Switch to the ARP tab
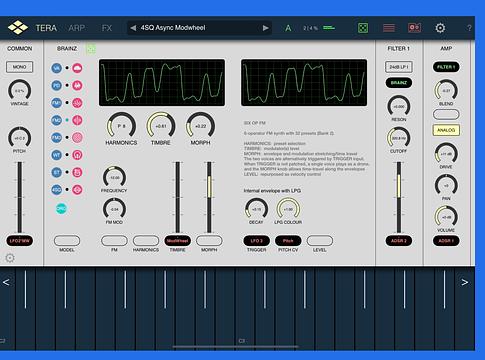485x360 pixels. click(x=76, y=28)
